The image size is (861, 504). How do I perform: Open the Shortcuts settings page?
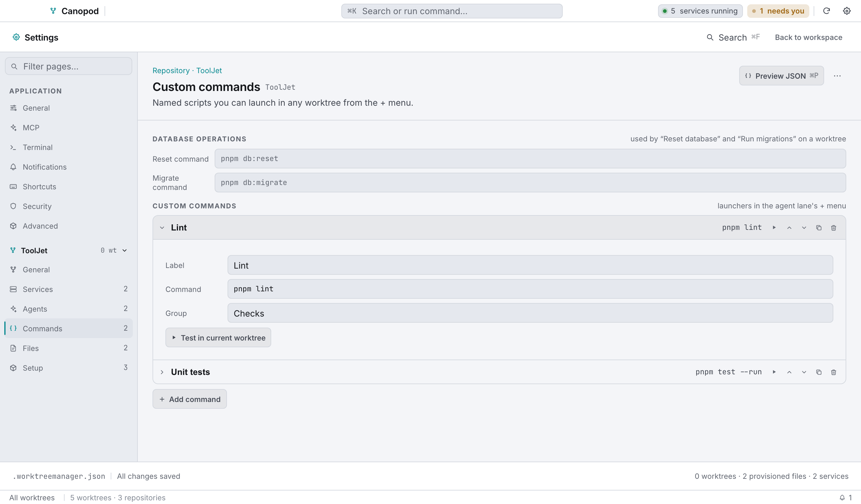(x=68, y=187)
